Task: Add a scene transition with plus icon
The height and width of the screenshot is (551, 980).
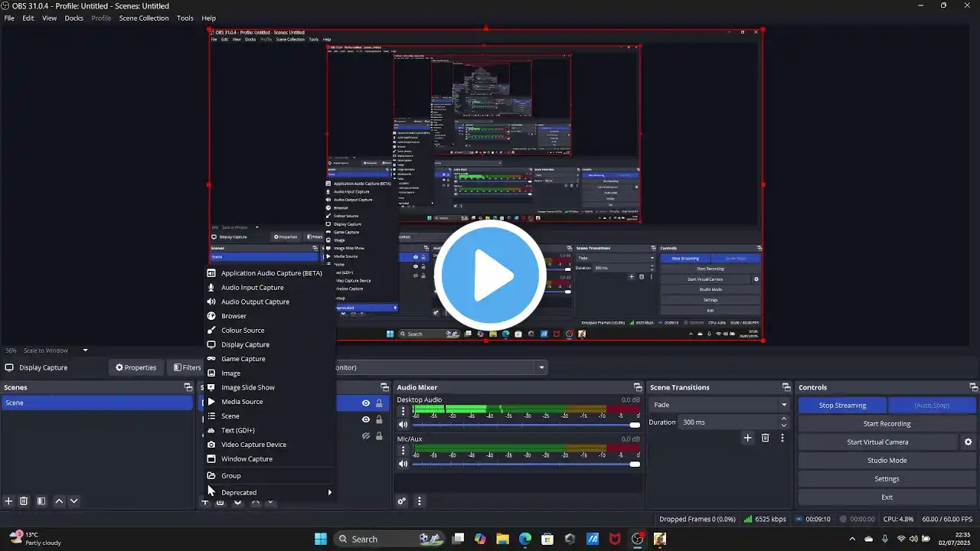Action: pos(748,438)
